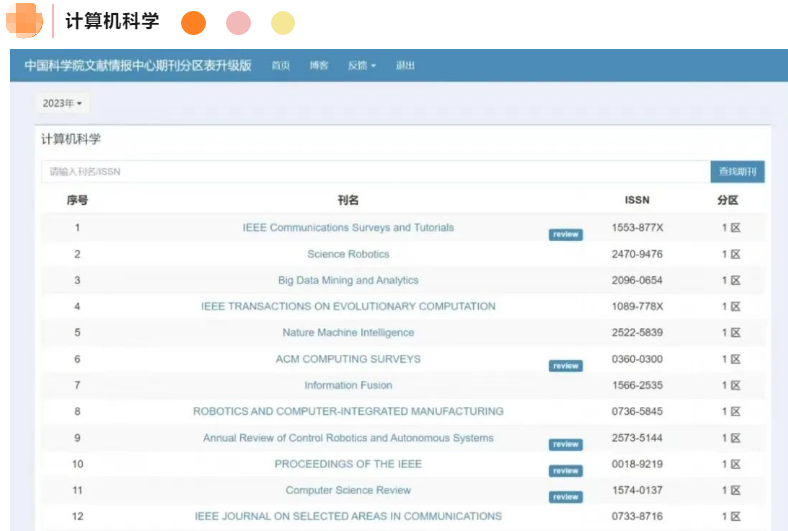Image resolution: width=788 pixels, height=531 pixels.
Task: Click the yellow circle in the header
Action: click(283, 23)
